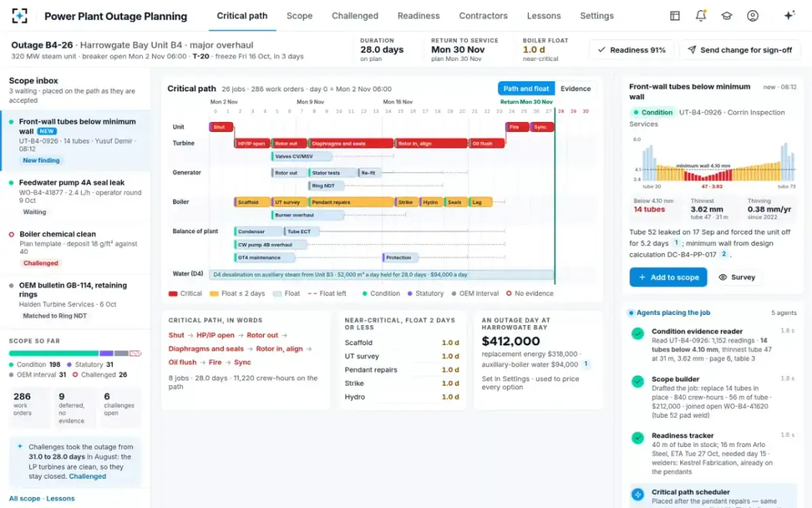Click Send change for sign-off
Viewport: 812px width, 508px height.
click(740, 49)
